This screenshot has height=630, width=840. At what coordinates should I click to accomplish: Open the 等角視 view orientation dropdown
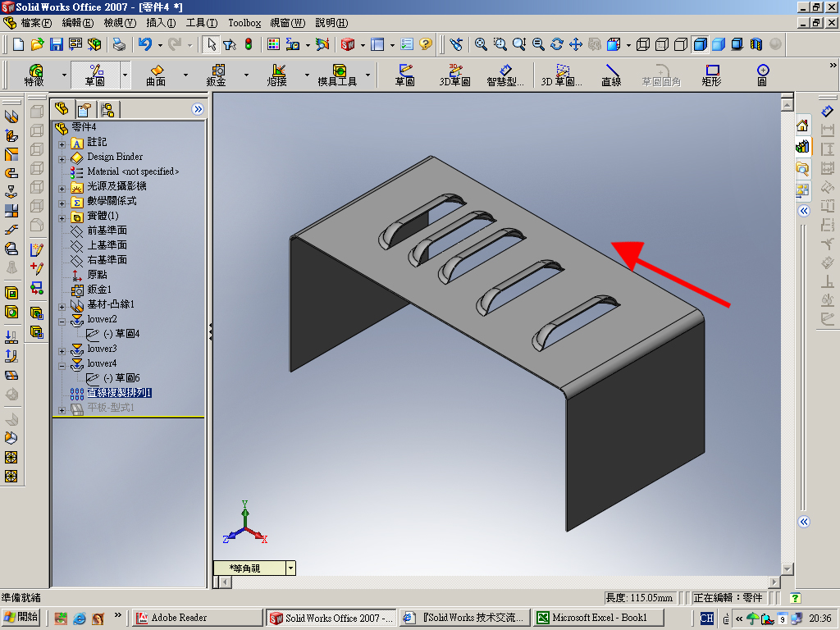tap(291, 568)
